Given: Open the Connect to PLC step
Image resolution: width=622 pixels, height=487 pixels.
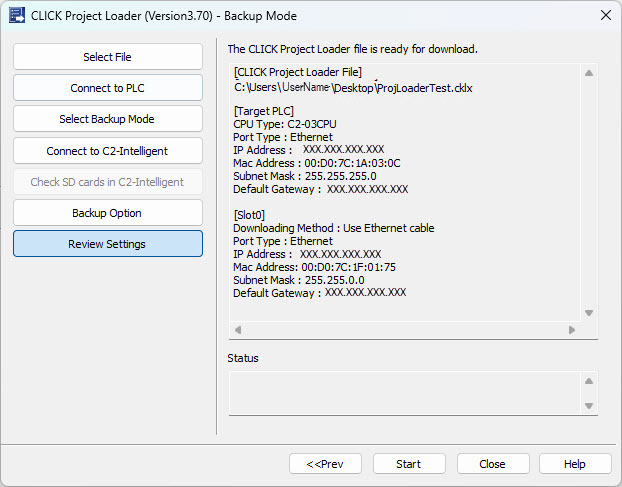Looking at the screenshot, I should pos(108,88).
